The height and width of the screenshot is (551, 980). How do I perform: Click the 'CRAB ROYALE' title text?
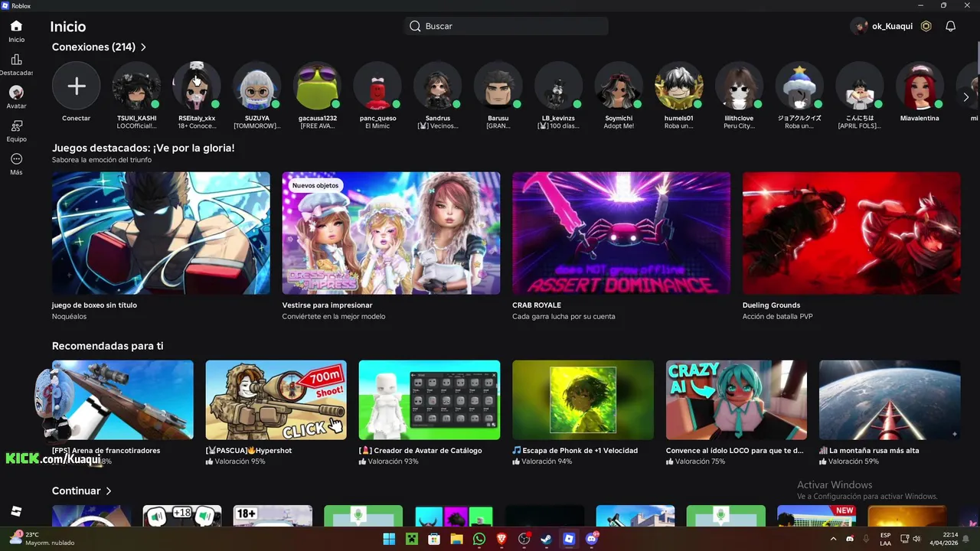point(537,305)
